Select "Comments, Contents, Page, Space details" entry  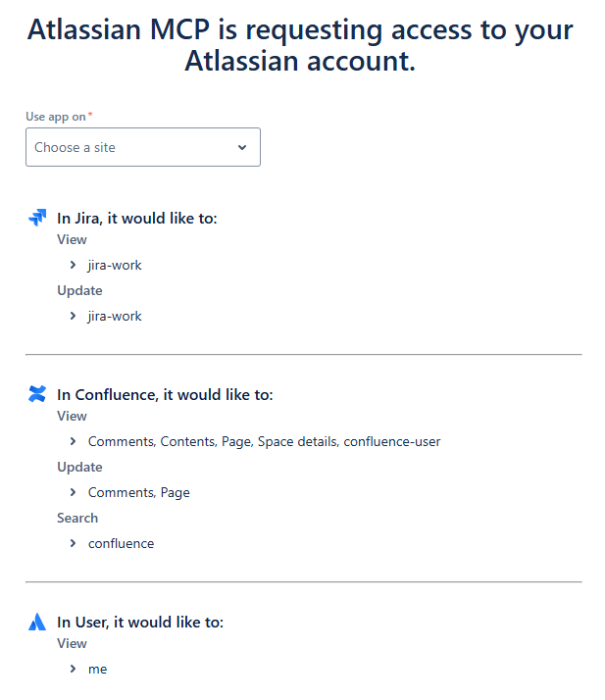pyautogui.click(x=264, y=441)
